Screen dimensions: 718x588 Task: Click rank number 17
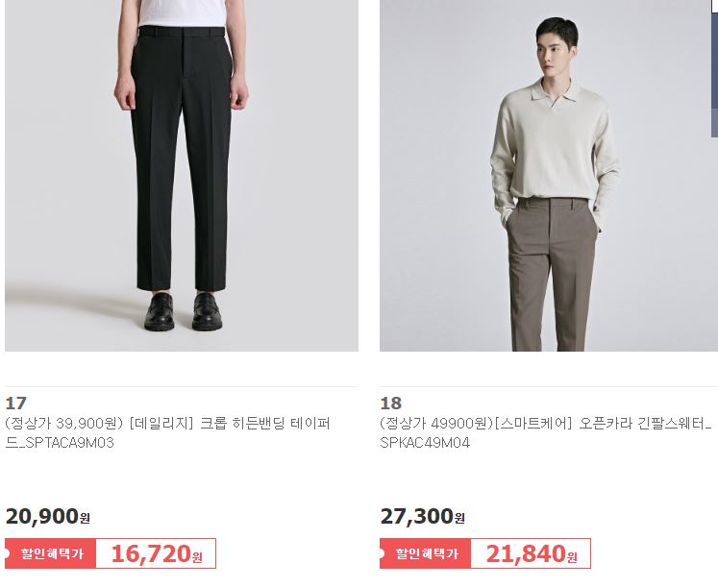[16, 404]
